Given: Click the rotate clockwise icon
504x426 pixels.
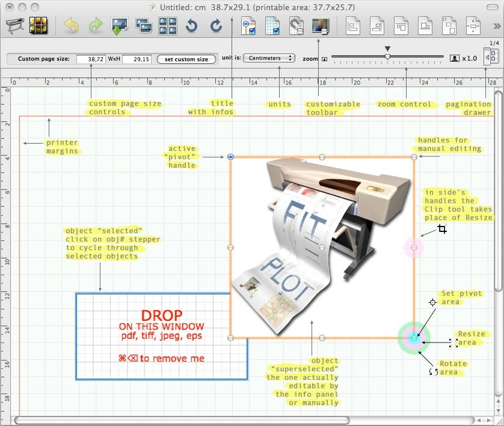Looking at the screenshot, I should pyautogui.click(x=216, y=26).
